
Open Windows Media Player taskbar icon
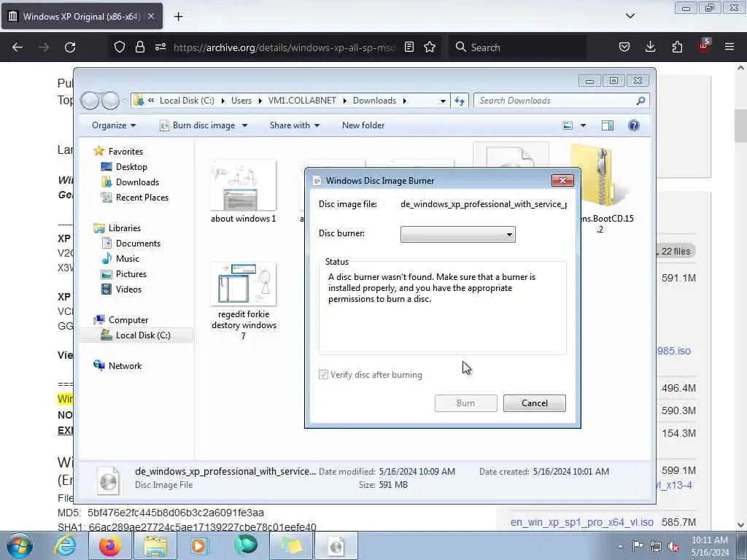coord(198,545)
